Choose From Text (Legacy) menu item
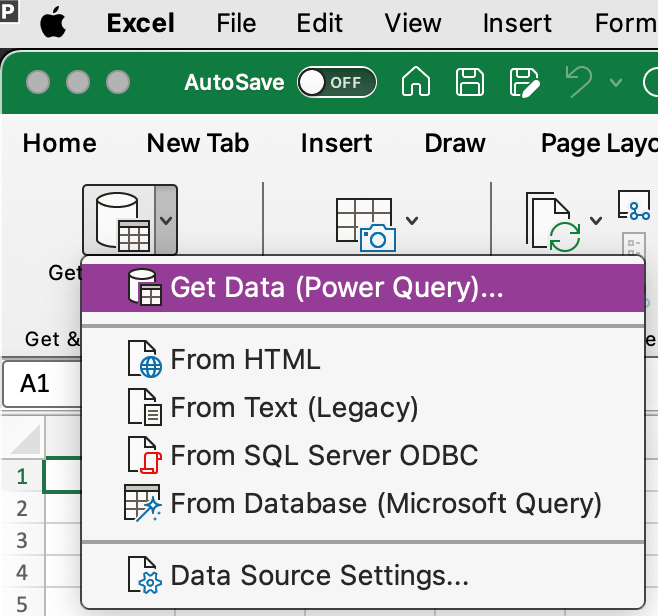658x616 pixels. pos(363,407)
